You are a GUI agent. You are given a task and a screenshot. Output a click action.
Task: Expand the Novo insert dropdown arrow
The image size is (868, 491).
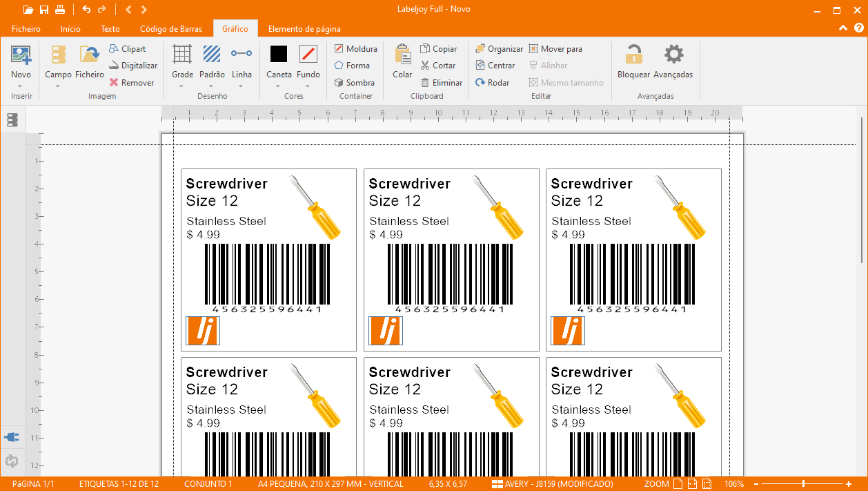pos(21,86)
